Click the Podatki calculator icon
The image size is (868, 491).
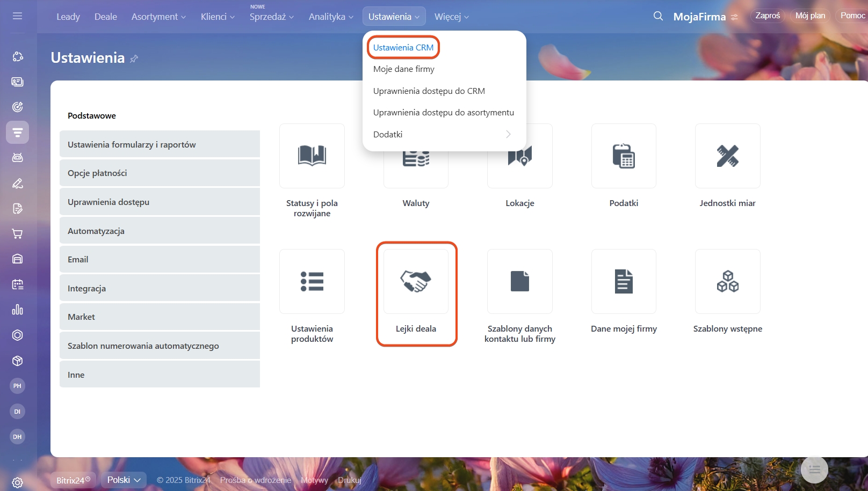624,156
